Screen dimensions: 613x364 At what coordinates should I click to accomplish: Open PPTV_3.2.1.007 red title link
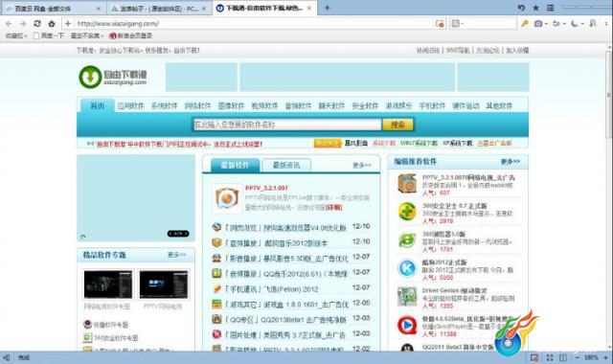coord(266,188)
